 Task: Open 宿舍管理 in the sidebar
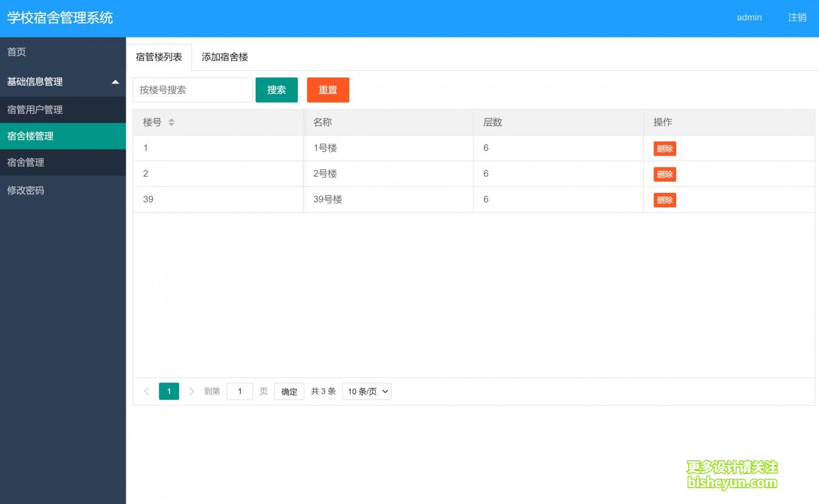click(63, 163)
